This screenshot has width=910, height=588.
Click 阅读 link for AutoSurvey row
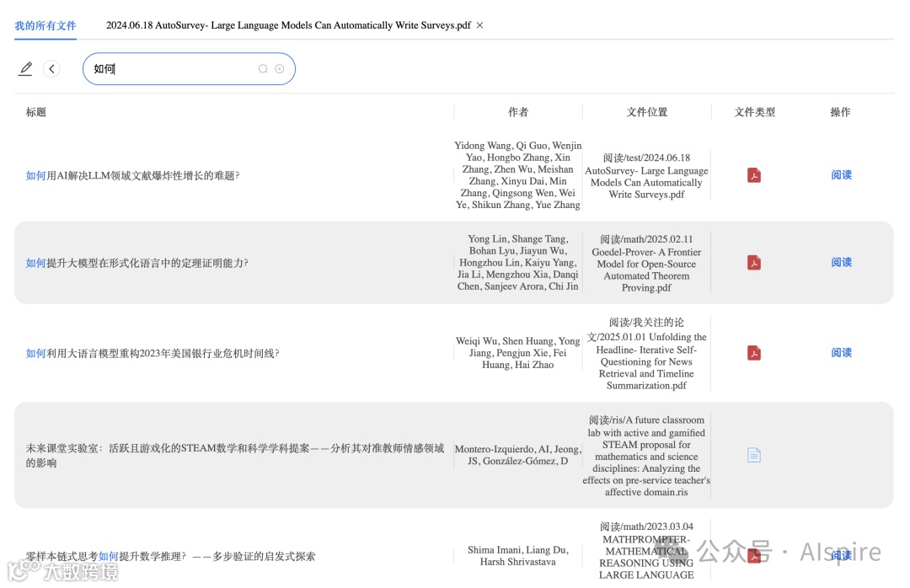[841, 174]
